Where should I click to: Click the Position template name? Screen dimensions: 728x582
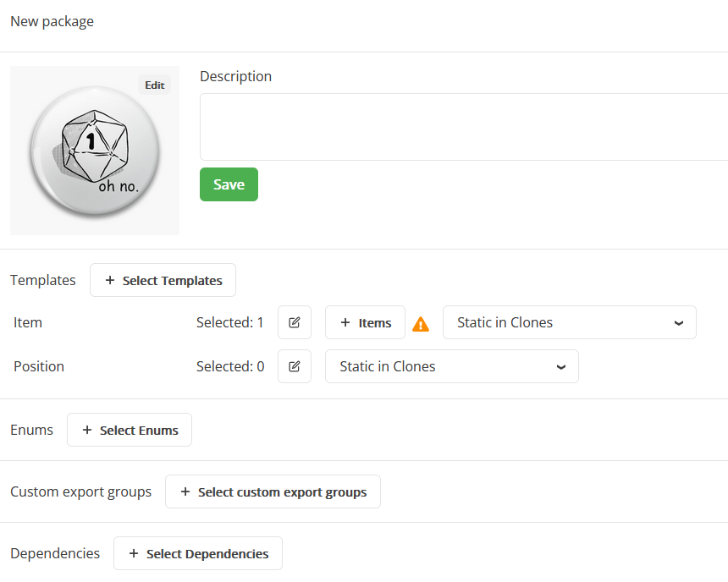click(39, 366)
